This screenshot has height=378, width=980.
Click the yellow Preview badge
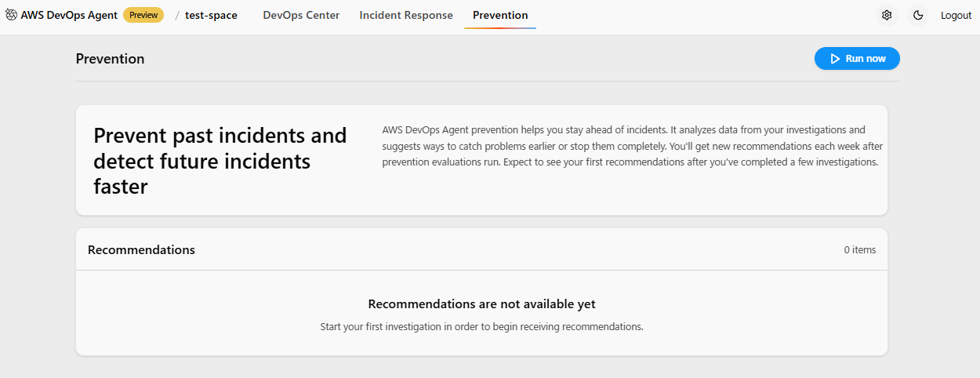click(143, 15)
